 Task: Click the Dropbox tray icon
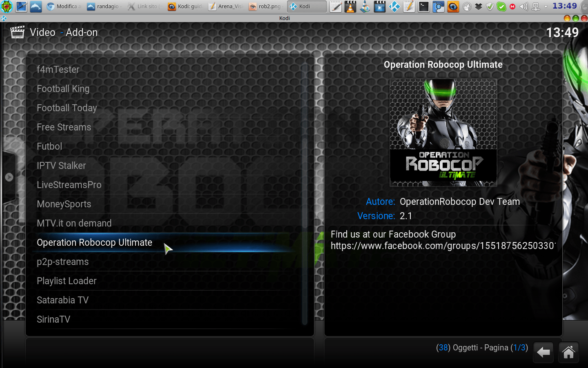(479, 7)
